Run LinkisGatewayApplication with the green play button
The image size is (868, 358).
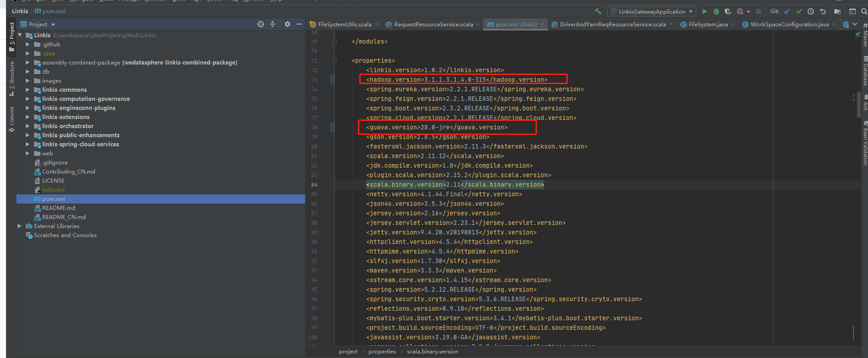click(704, 11)
